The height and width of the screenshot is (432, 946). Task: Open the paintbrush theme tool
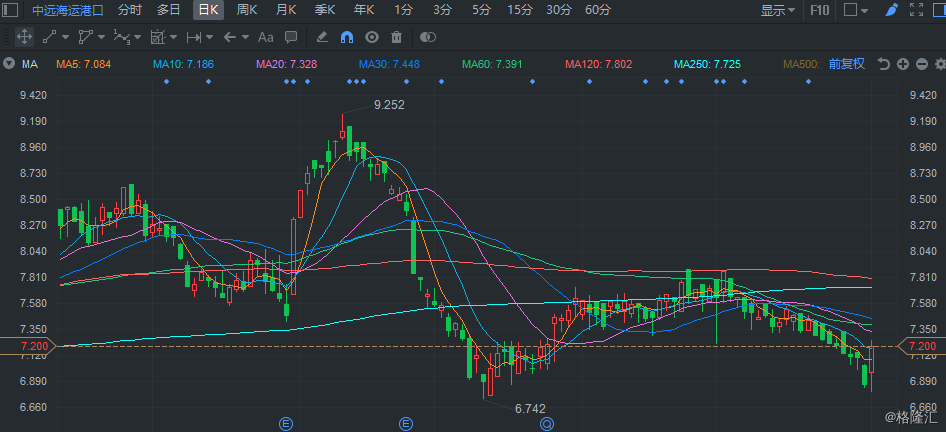pos(891,10)
